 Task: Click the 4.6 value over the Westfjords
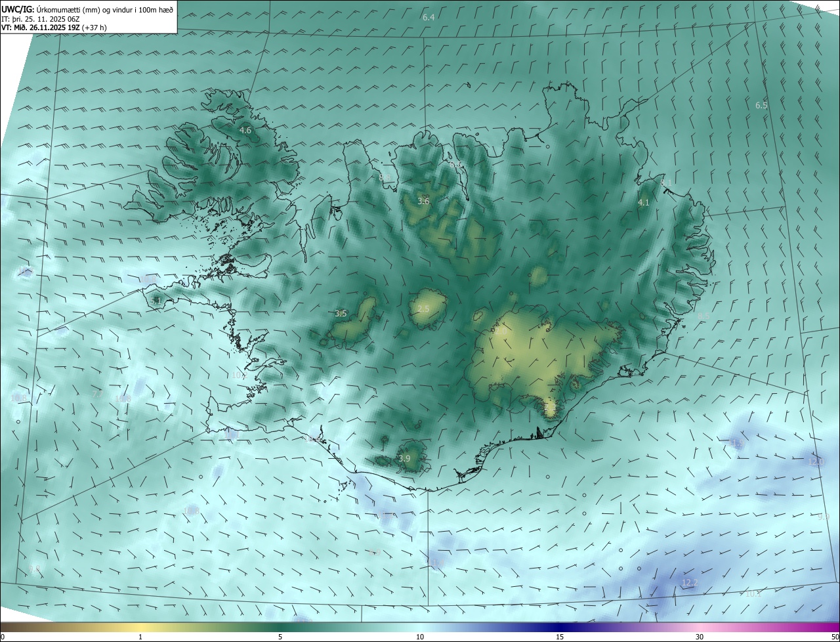(x=245, y=131)
